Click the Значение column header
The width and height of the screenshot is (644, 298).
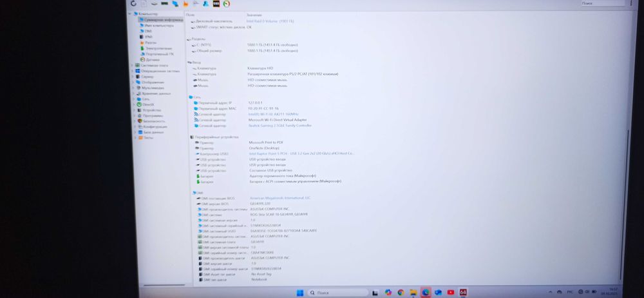pos(254,15)
